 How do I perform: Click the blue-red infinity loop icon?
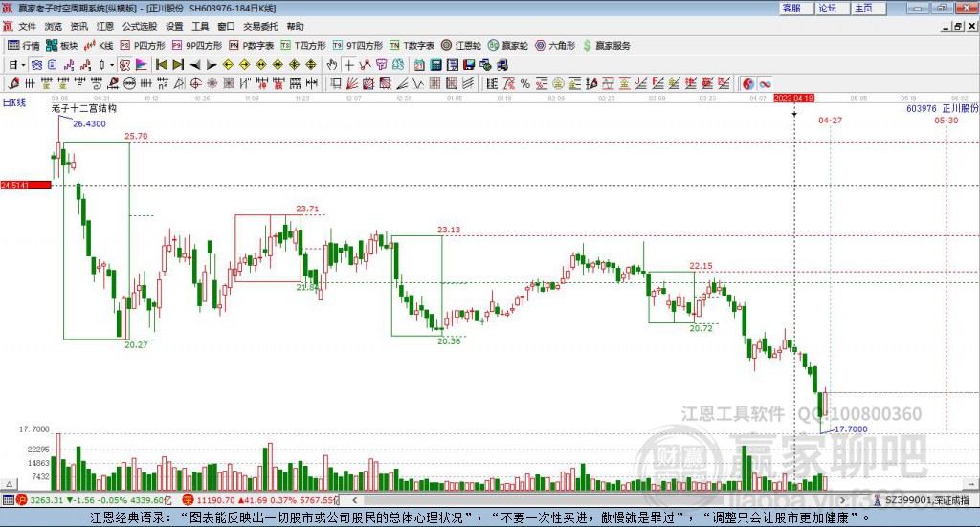[x=765, y=83]
